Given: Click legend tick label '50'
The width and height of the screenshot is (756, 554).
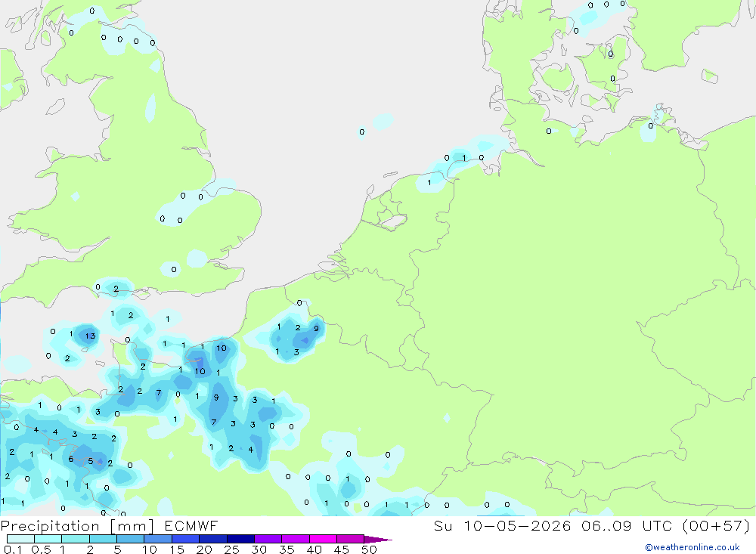Looking at the screenshot, I should (x=369, y=549).
